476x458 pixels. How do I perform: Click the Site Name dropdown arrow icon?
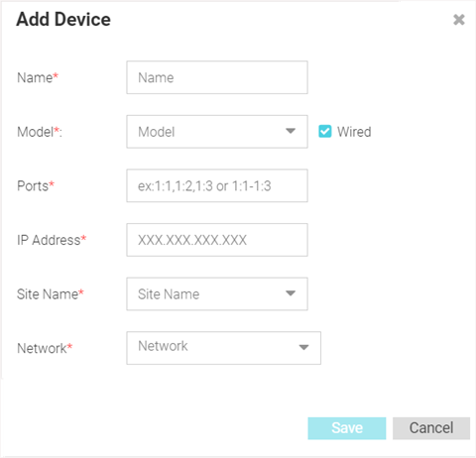click(291, 293)
